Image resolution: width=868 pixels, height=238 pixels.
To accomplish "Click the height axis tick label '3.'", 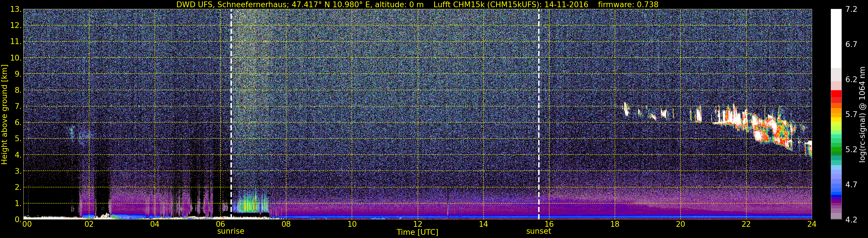I will 18,171.
